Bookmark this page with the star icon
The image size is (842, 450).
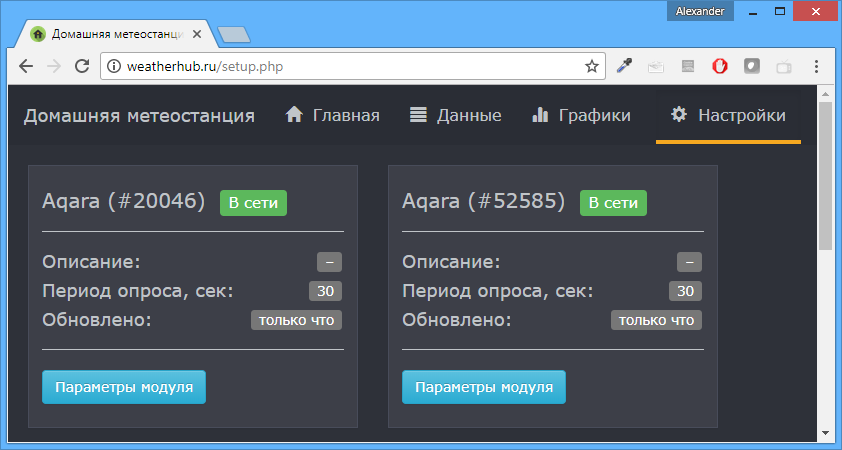tap(592, 66)
